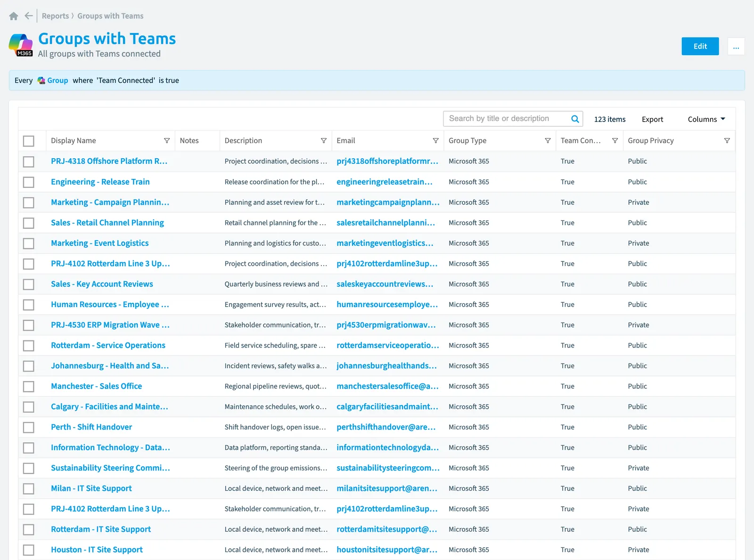Click the Groups with Teams breadcrumb
754x560 pixels.
(110, 16)
